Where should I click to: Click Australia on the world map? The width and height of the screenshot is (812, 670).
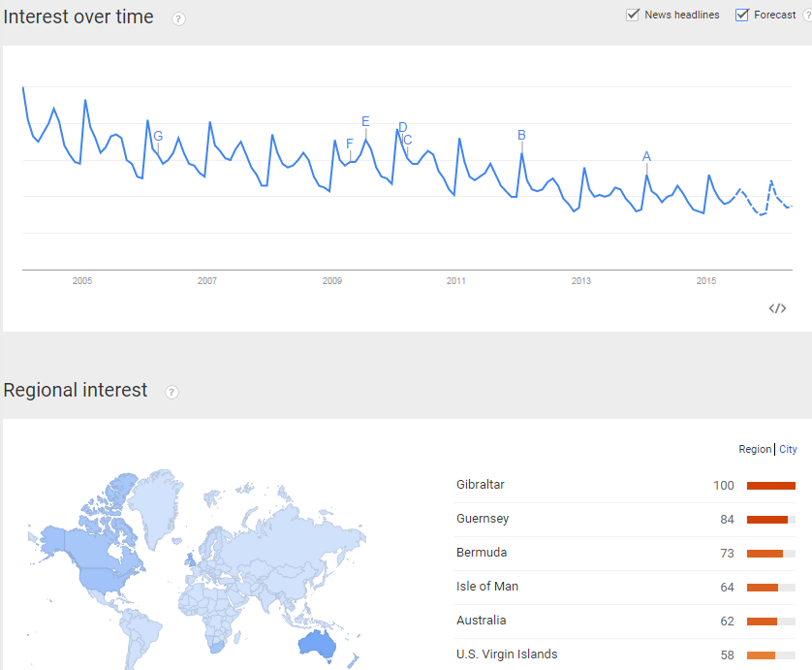tap(317, 644)
